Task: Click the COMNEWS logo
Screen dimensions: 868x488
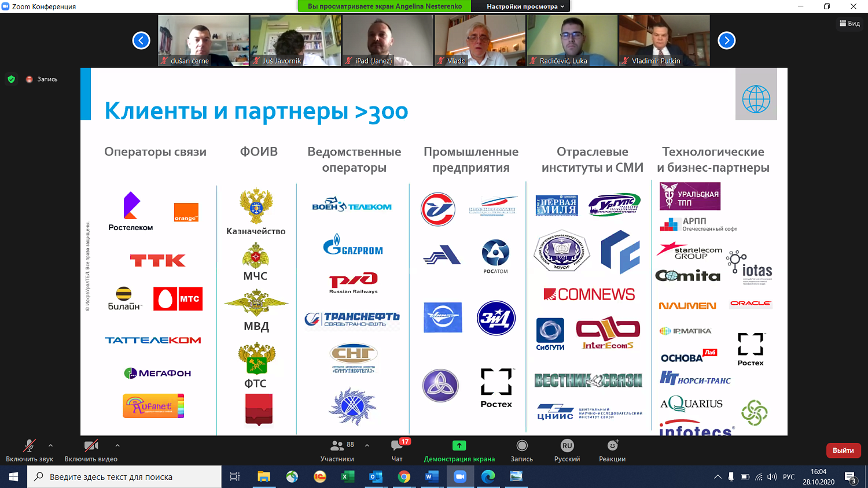Action: pyautogui.click(x=589, y=294)
